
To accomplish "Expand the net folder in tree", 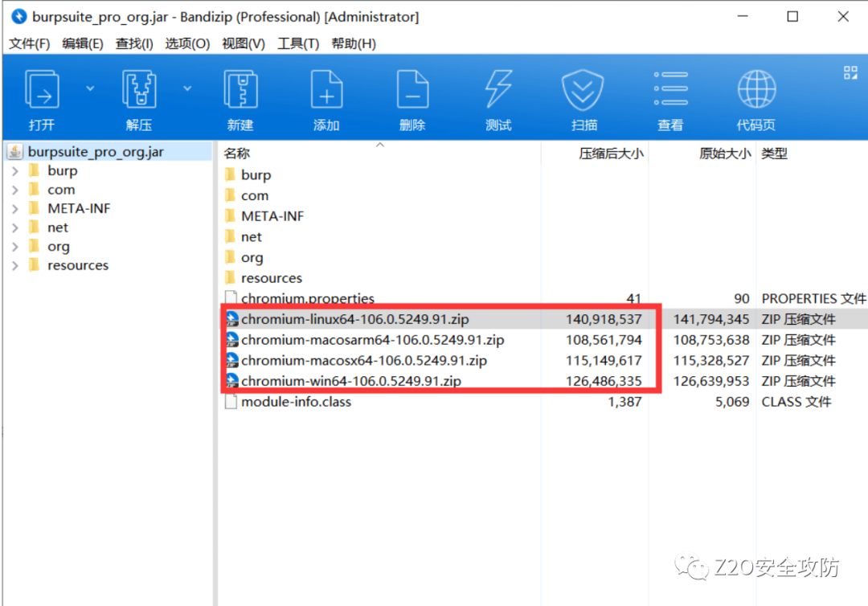I will [15, 227].
